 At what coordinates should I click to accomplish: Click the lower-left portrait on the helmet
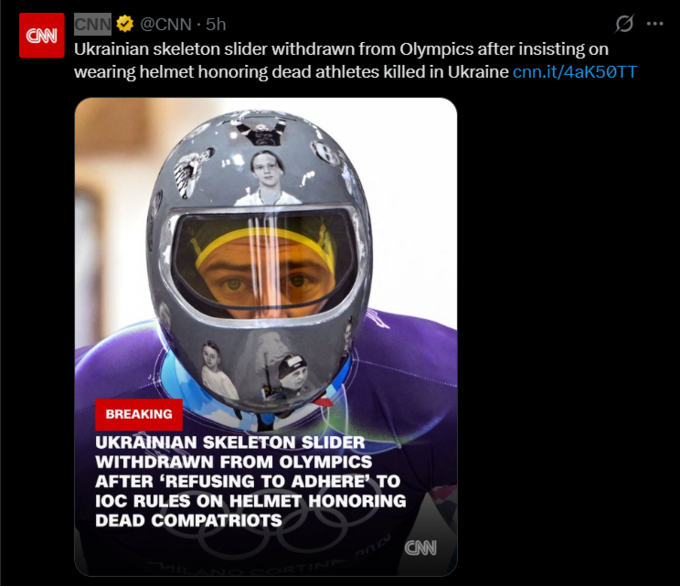point(216,372)
